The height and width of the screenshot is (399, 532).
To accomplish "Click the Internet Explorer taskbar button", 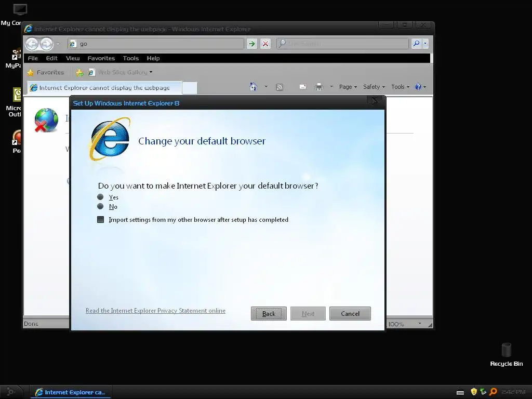I will [71, 392].
